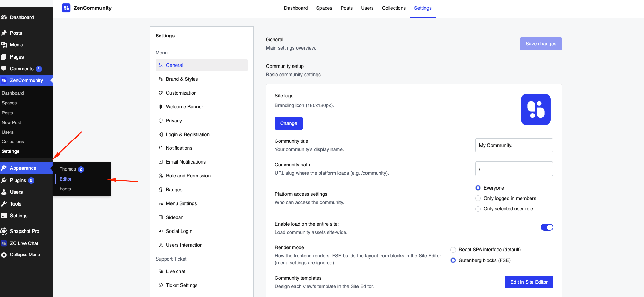Click the Badges ribbon icon

tap(161, 190)
